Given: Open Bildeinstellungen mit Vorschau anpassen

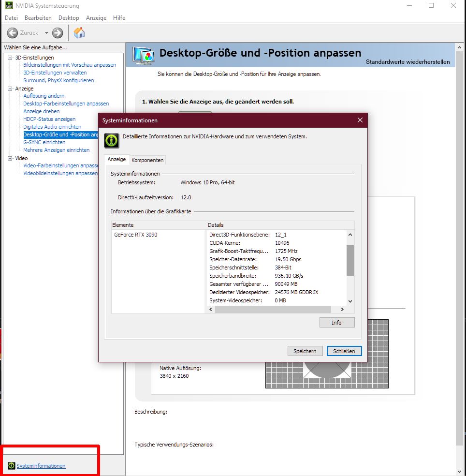Looking at the screenshot, I should [x=70, y=65].
